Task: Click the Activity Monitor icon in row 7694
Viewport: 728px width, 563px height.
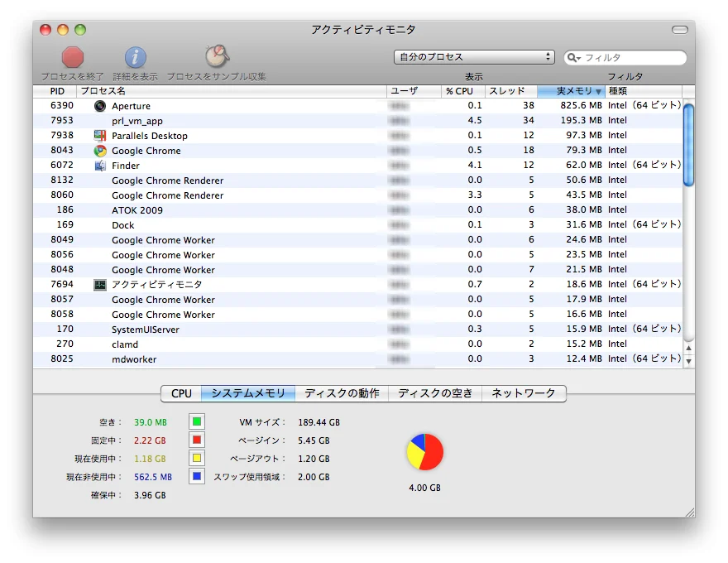Action: click(x=100, y=284)
